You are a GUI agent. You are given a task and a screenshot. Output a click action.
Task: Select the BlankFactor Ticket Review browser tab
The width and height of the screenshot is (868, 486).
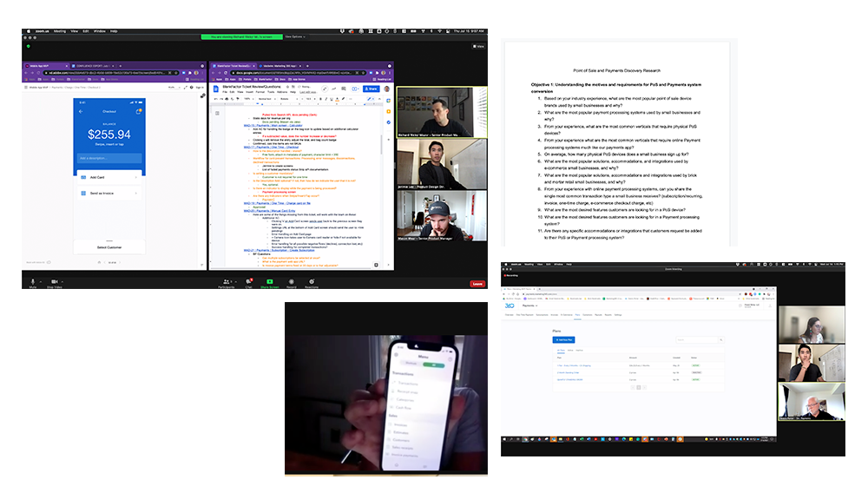coord(233,66)
